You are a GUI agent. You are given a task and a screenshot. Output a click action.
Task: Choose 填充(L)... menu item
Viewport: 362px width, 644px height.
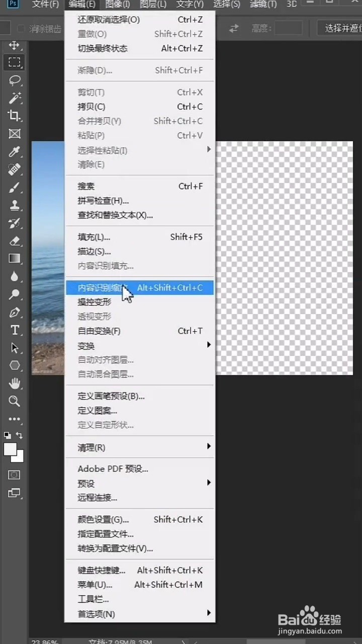pos(140,237)
